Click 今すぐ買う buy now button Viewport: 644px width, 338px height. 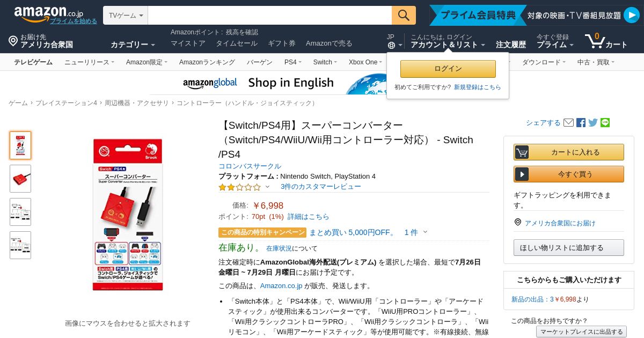point(569,174)
